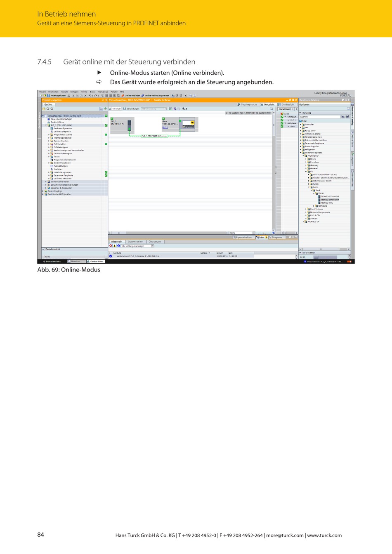This screenshot has height=554, width=392.
Task: Click the Projekt speichern toolbar button
Action: coord(57,95)
